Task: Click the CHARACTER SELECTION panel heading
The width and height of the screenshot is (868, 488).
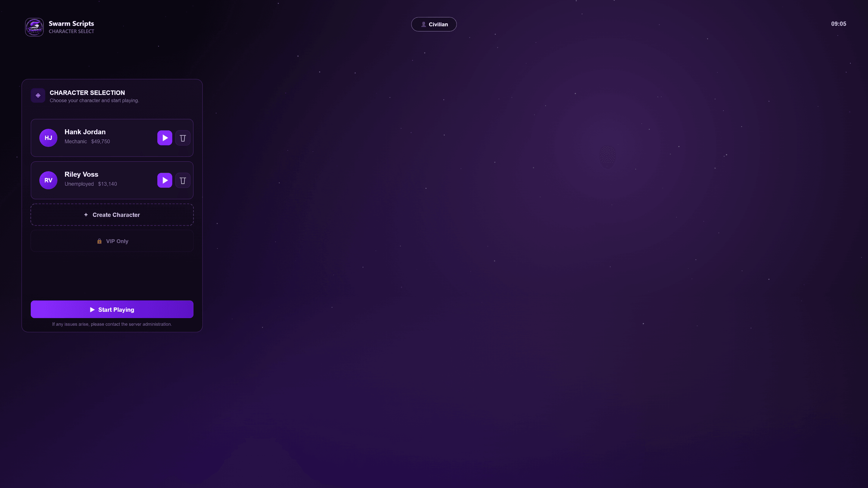Action: tap(87, 93)
